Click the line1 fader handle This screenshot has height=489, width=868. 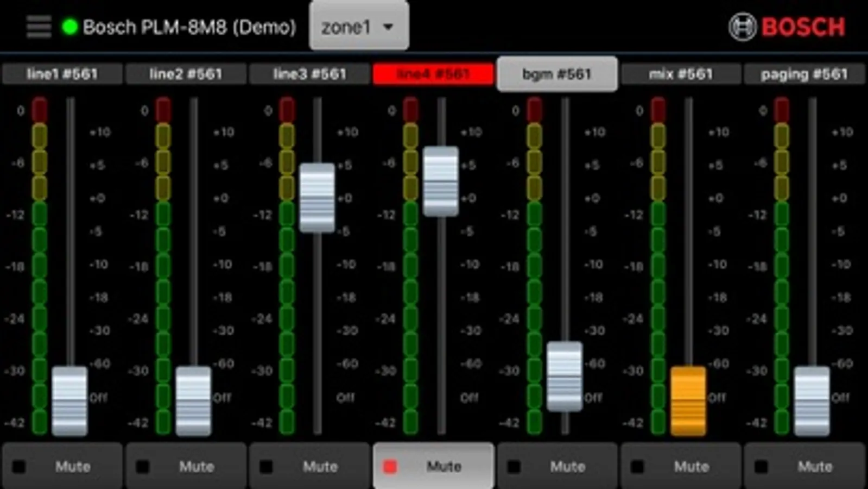tap(69, 401)
